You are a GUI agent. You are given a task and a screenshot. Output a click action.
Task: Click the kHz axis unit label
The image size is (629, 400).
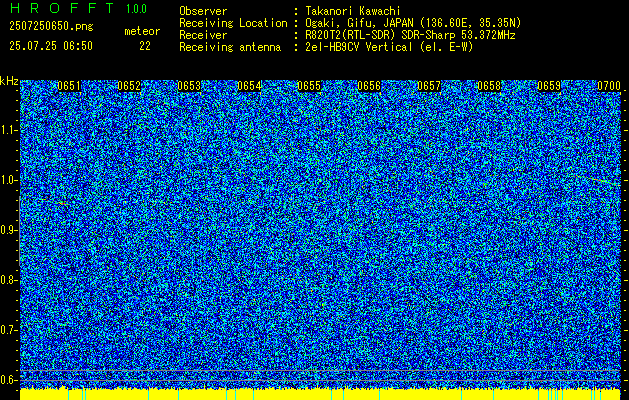pos(9,81)
